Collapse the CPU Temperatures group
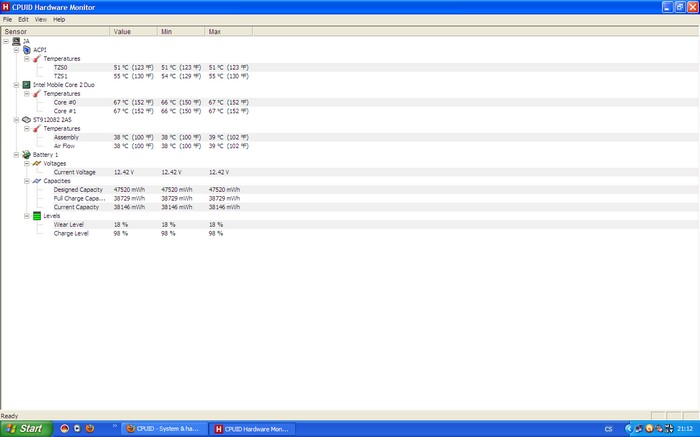700x437 pixels. coord(27,93)
